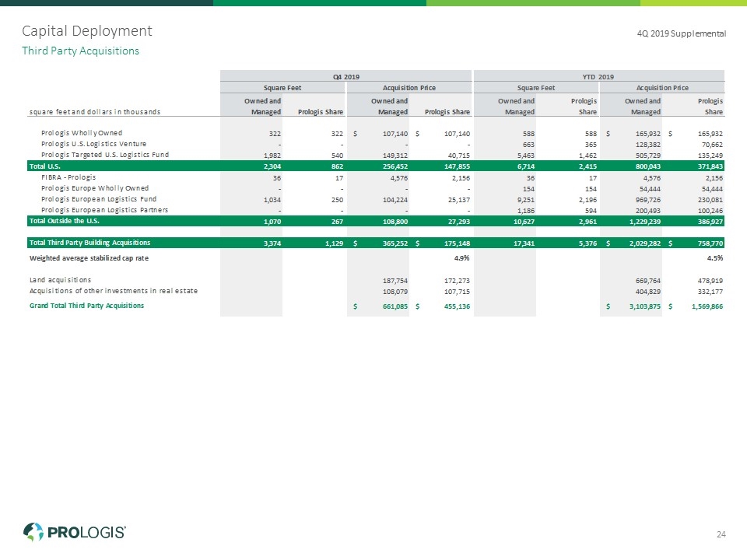
Task: Click the land acquisitions value 669,764
Action: [x=648, y=281]
